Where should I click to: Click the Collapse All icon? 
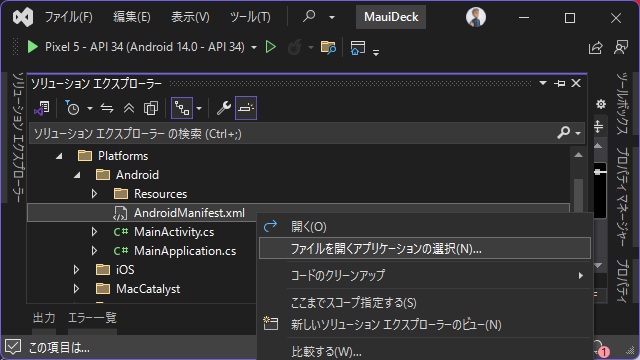click(129, 108)
